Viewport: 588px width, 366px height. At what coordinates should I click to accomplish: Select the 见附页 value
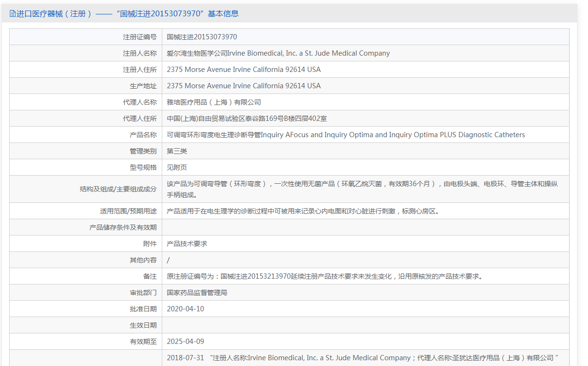[x=177, y=167]
